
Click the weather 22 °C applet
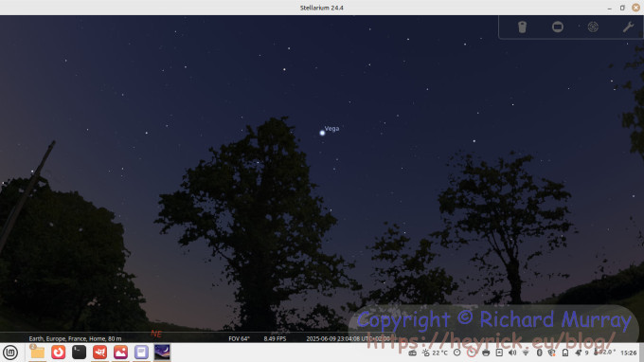[435, 353]
